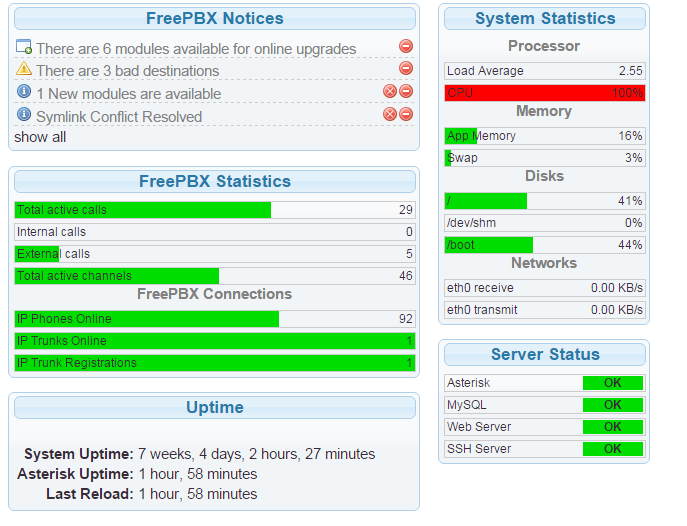Click the Total active calls progress bar
This screenshot has height=526, width=687.
point(215,210)
